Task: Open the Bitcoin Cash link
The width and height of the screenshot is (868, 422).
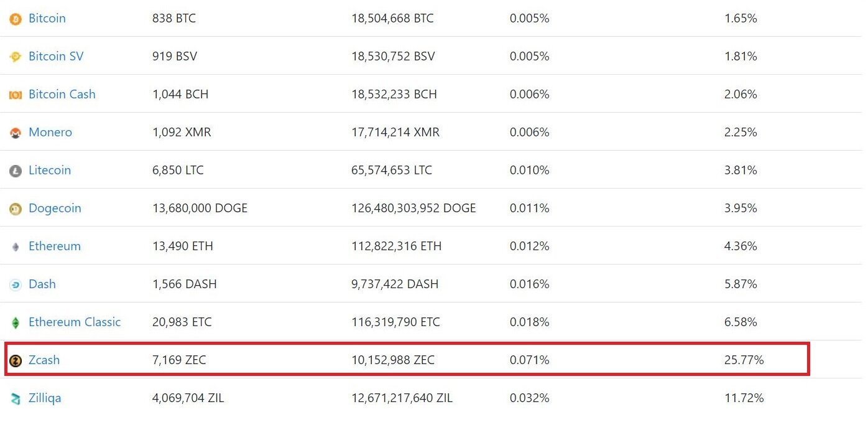Action: (x=62, y=95)
